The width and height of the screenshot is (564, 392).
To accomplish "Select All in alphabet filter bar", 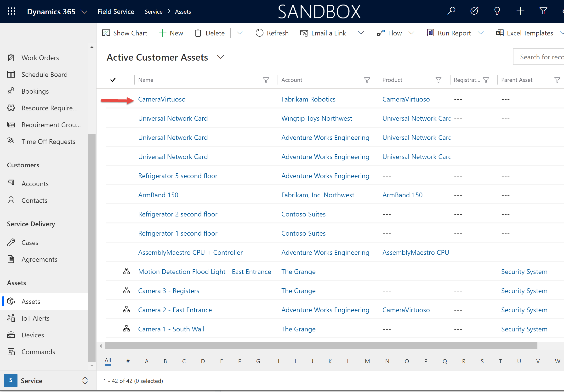I will 108,361.
